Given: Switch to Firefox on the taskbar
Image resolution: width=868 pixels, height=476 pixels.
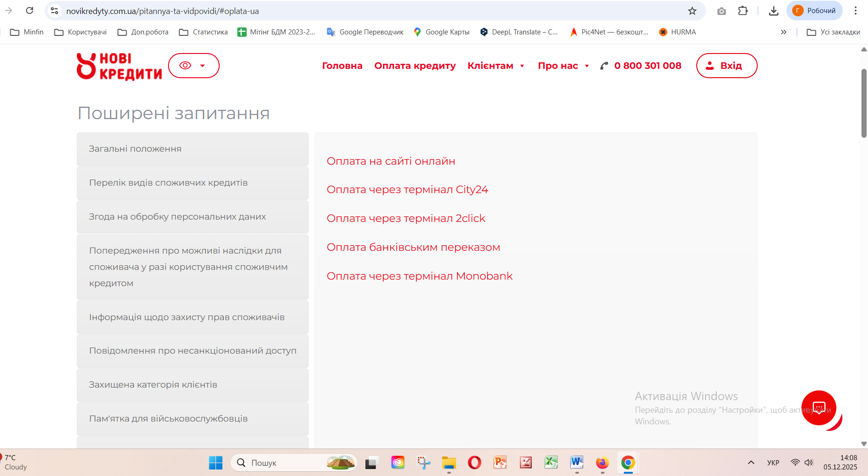Looking at the screenshot, I should (603, 463).
